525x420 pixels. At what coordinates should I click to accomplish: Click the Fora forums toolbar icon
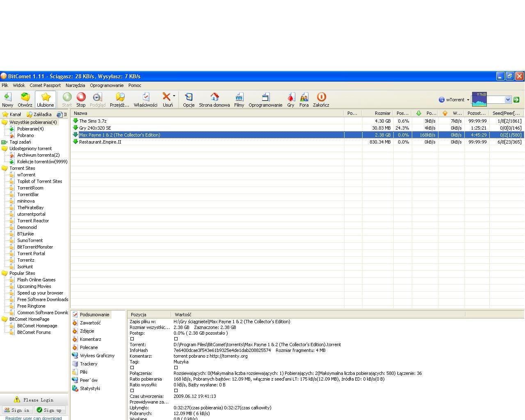click(304, 100)
